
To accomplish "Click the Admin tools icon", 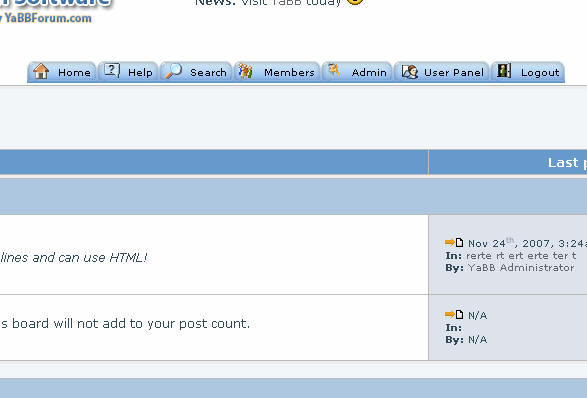I will [x=334, y=70].
